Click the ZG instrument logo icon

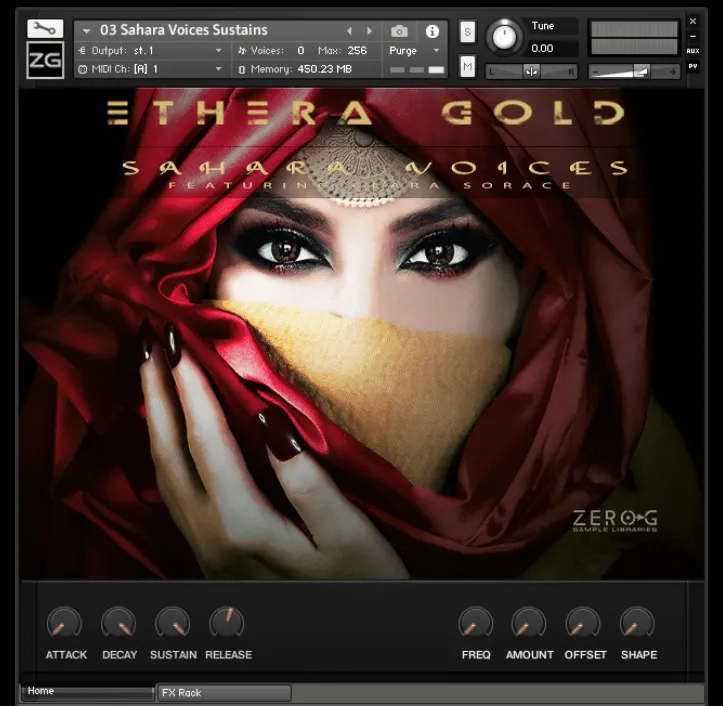click(x=45, y=61)
